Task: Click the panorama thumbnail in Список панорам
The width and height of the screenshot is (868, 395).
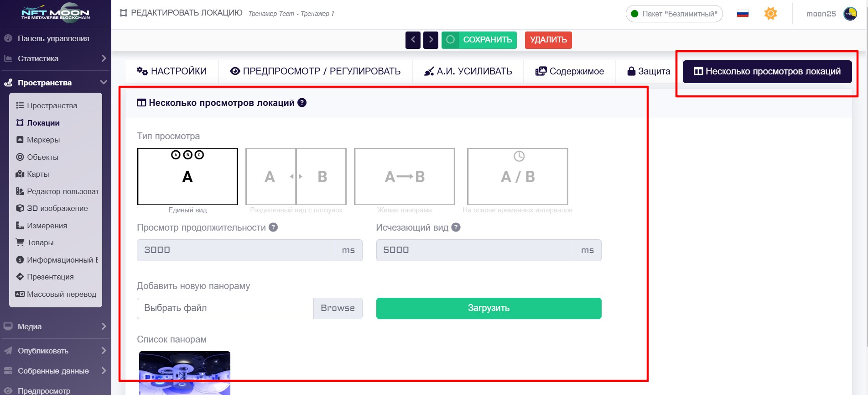Action: [x=185, y=373]
